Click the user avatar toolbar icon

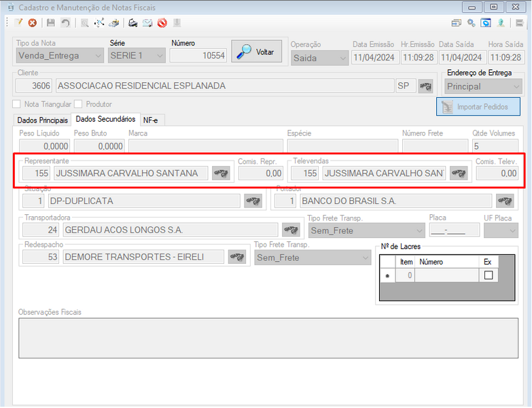point(501,22)
